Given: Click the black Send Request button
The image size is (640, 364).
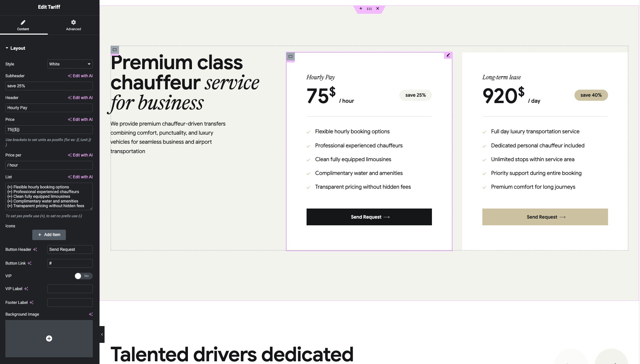Looking at the screenshot, I should click(x=369, y=217).
